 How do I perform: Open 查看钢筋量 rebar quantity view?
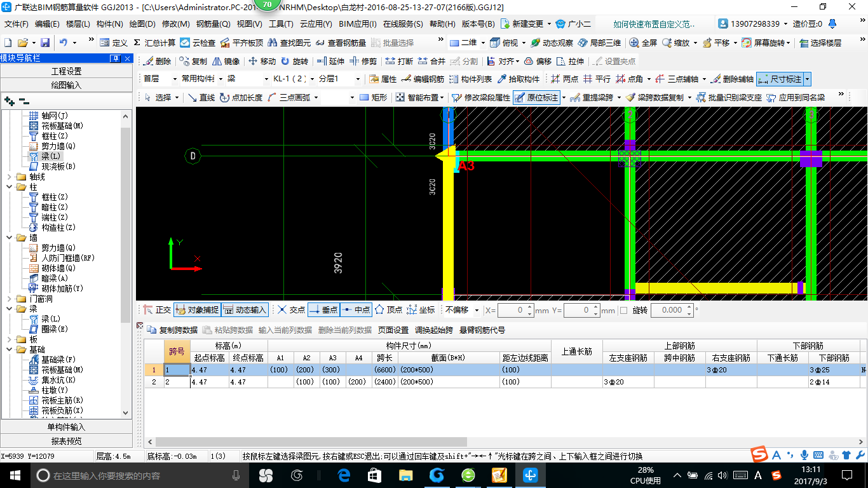pos(341,43)
